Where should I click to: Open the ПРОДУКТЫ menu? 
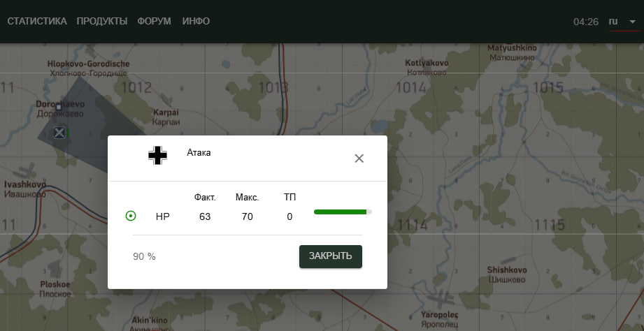[102, 22]
